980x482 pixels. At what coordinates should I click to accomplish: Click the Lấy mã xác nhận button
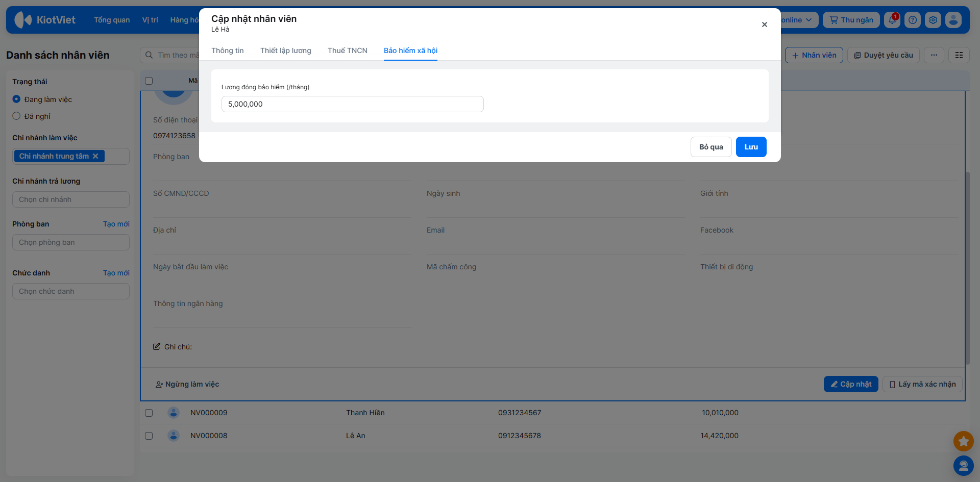pos(922,384)
